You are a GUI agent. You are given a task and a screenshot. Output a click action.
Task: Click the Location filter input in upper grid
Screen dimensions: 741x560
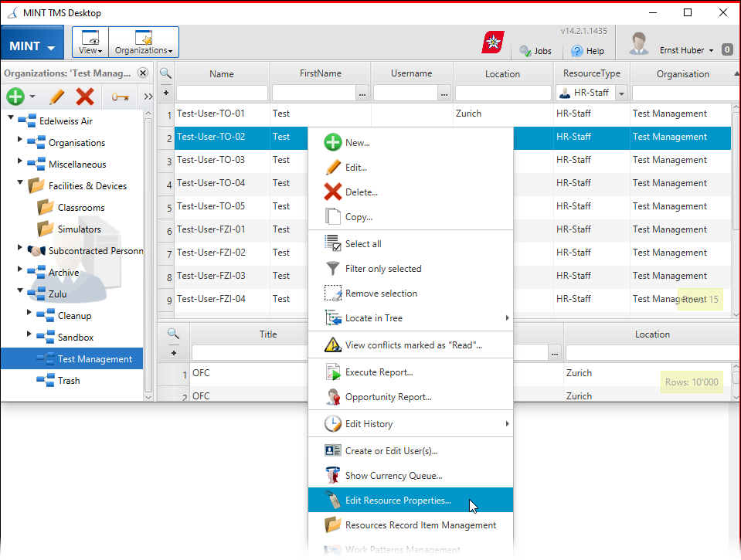point(503,93)
